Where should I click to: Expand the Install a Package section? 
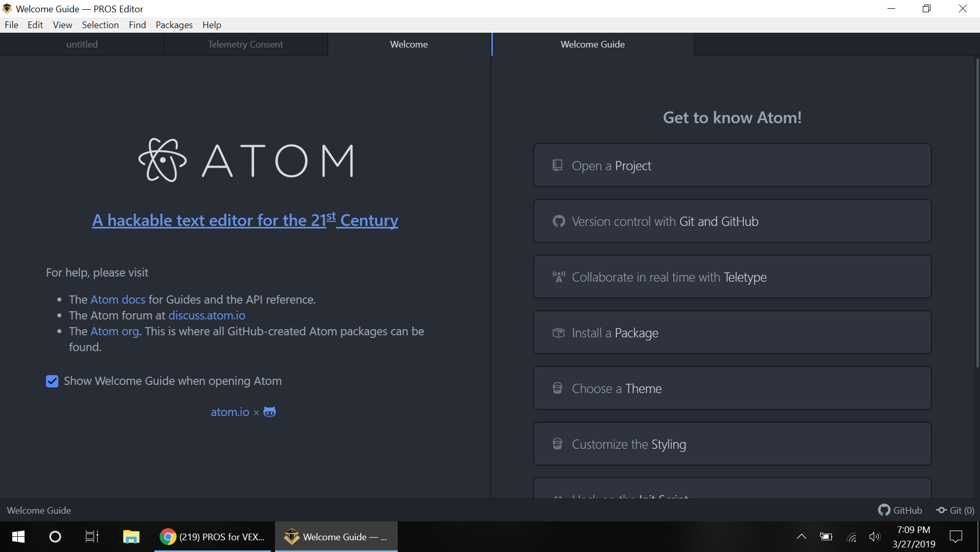(732, 332)
